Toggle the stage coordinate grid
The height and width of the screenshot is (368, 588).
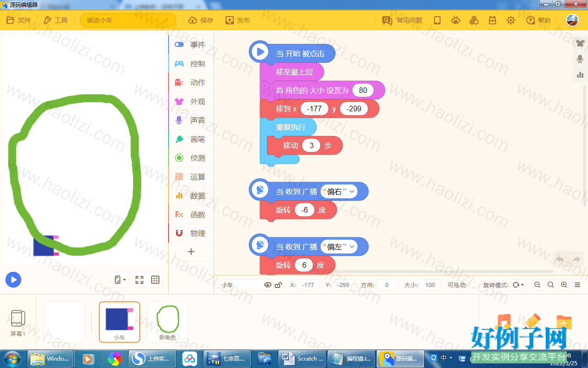[x=155, y=280]
